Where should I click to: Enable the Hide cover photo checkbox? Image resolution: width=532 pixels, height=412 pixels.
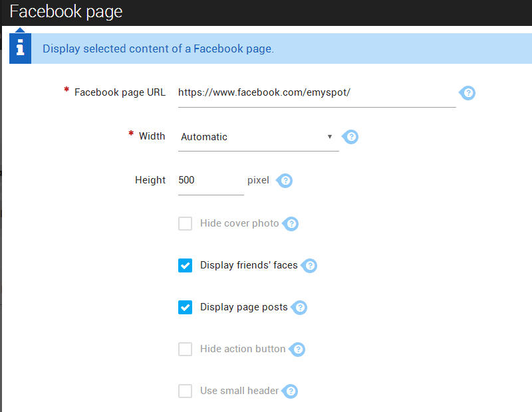(186, 224)
